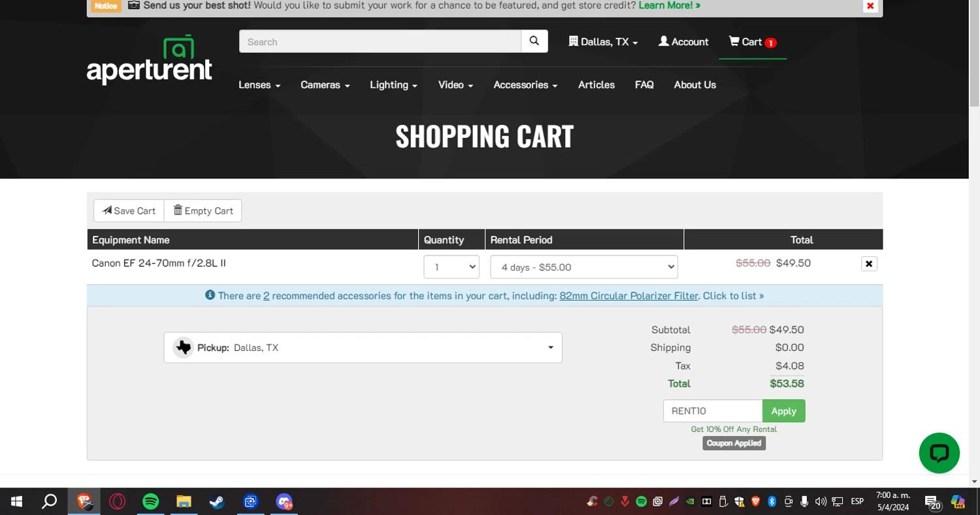Expand the Cameras menu
Viewport: 980px width, 515px height.
point(325,85)
